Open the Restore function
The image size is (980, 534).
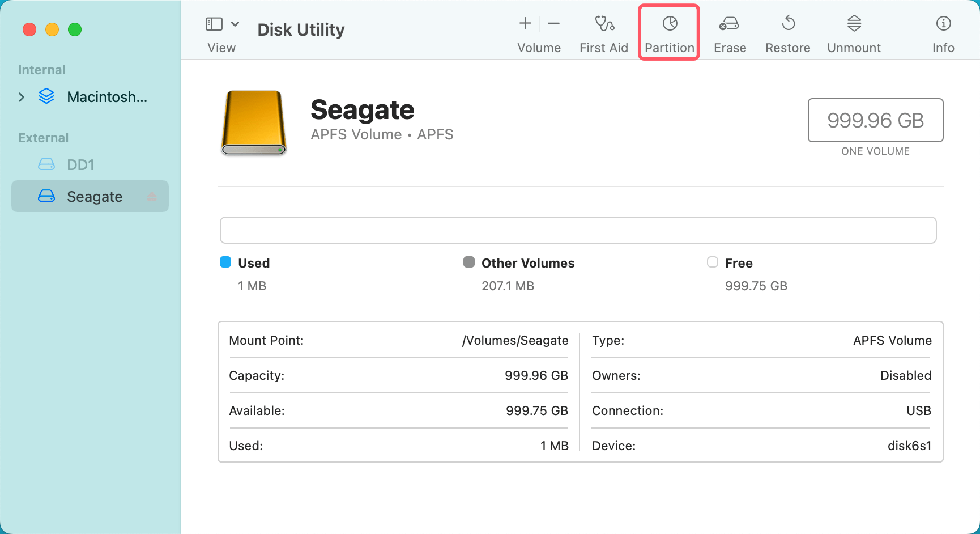(787, 31)
